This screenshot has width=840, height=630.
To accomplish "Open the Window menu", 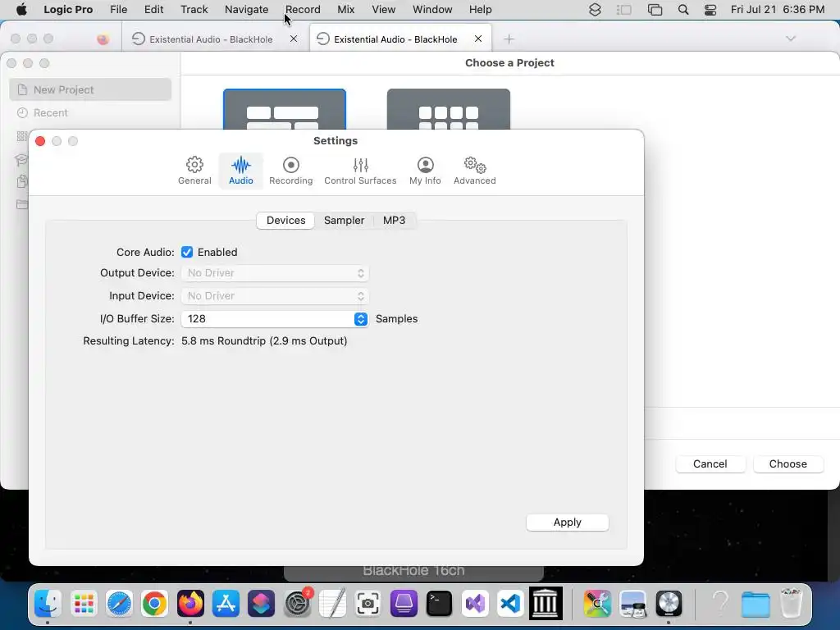I will click(x=432, y=9).
